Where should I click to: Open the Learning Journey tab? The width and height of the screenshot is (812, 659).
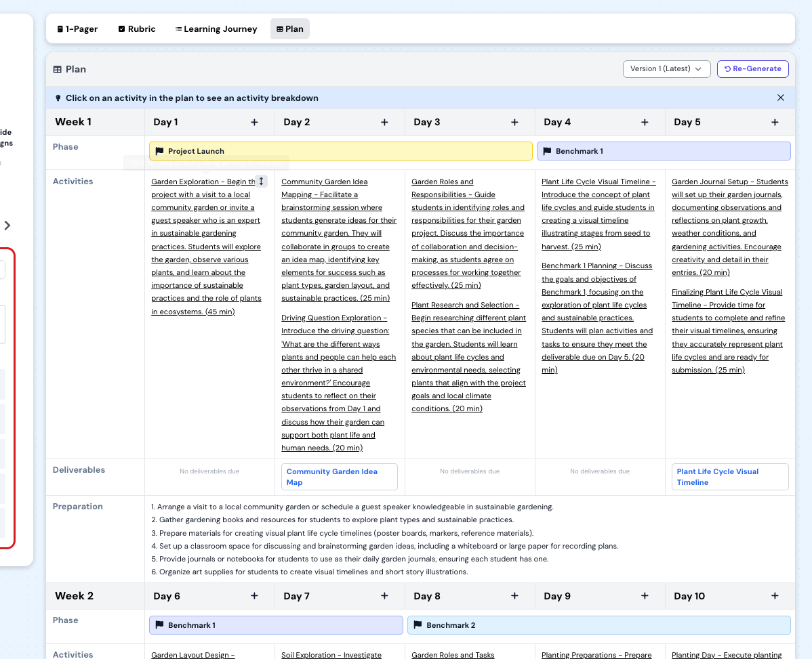click(216, 28)
